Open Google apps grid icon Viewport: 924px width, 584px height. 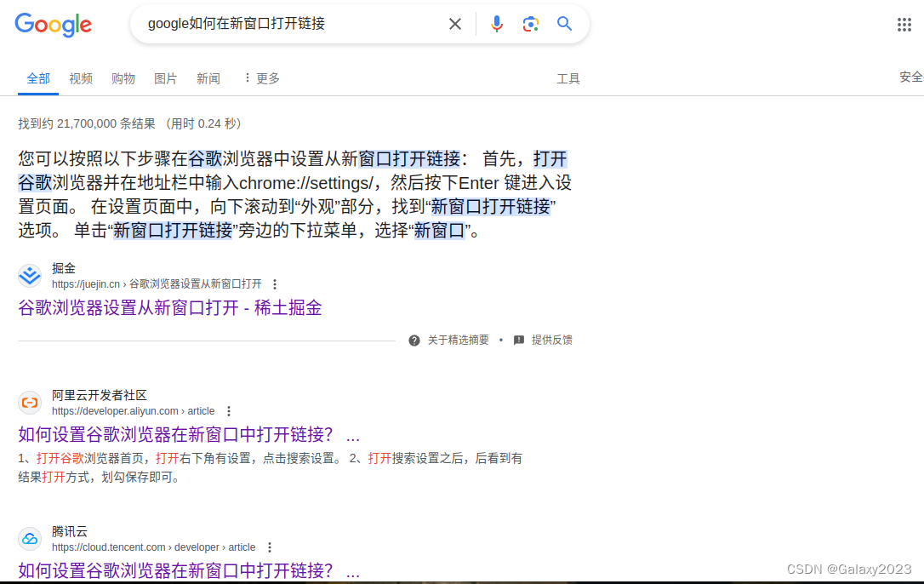[x=904, y=25]
